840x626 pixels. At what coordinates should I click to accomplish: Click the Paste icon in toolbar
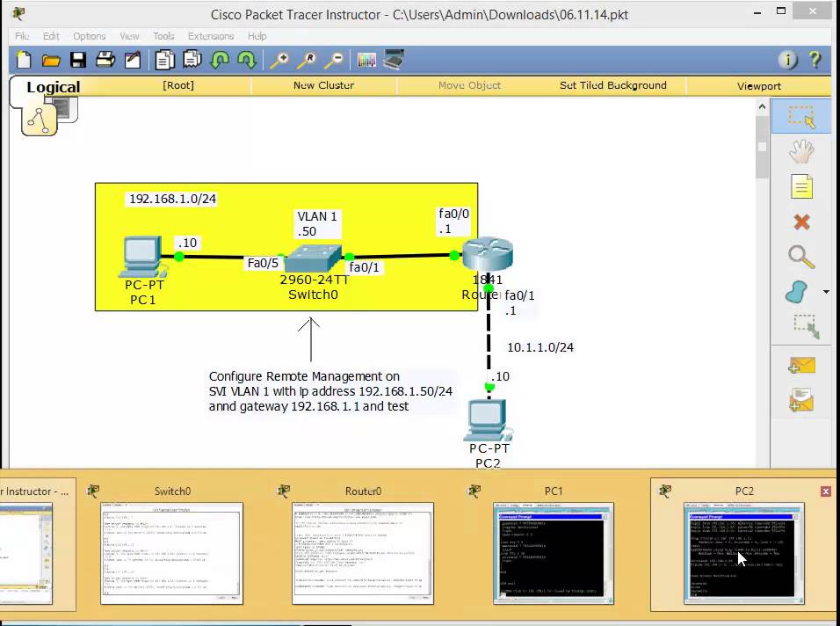coord(192,60)
